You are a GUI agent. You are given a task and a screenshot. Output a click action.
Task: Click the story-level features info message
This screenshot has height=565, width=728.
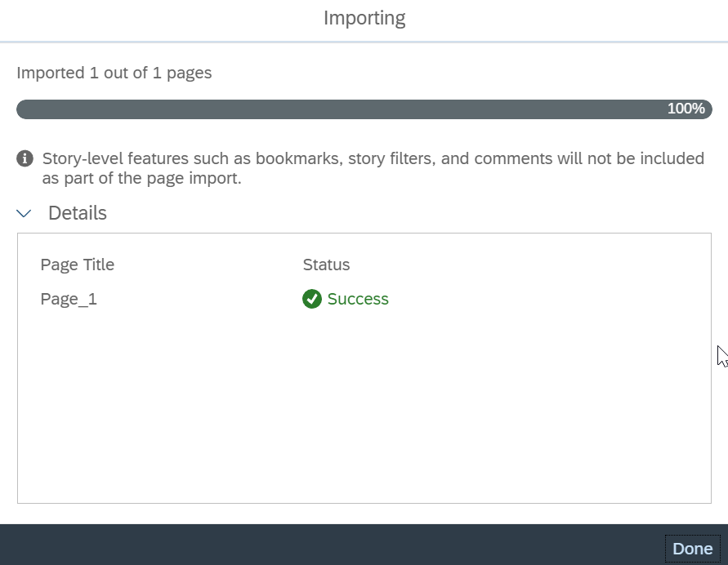point(373,168)
